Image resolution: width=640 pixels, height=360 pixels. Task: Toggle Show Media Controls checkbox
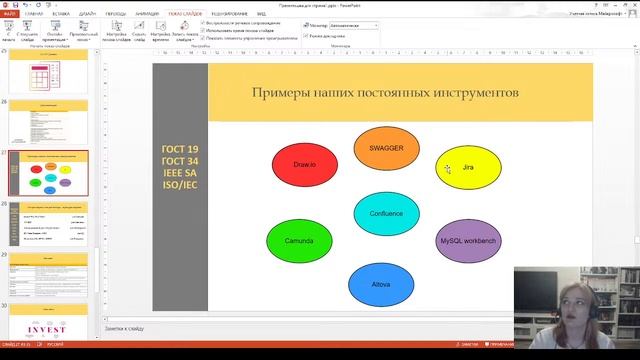203,38
